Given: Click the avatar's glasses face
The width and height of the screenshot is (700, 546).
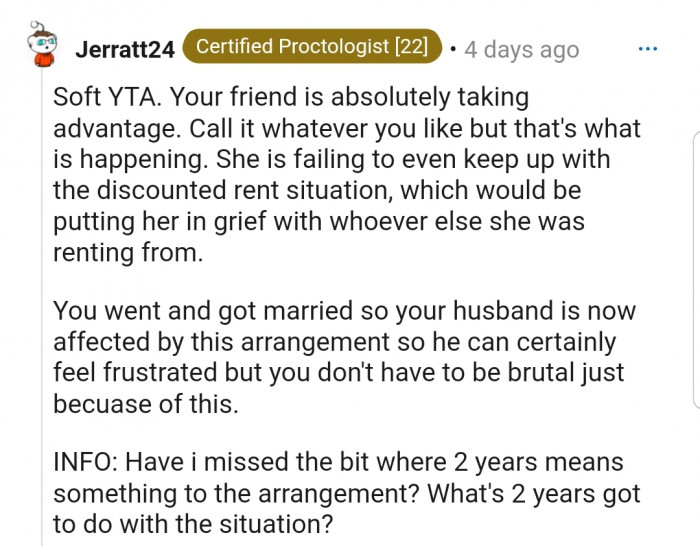Looking at the screenshot, I should click(43, 43).
